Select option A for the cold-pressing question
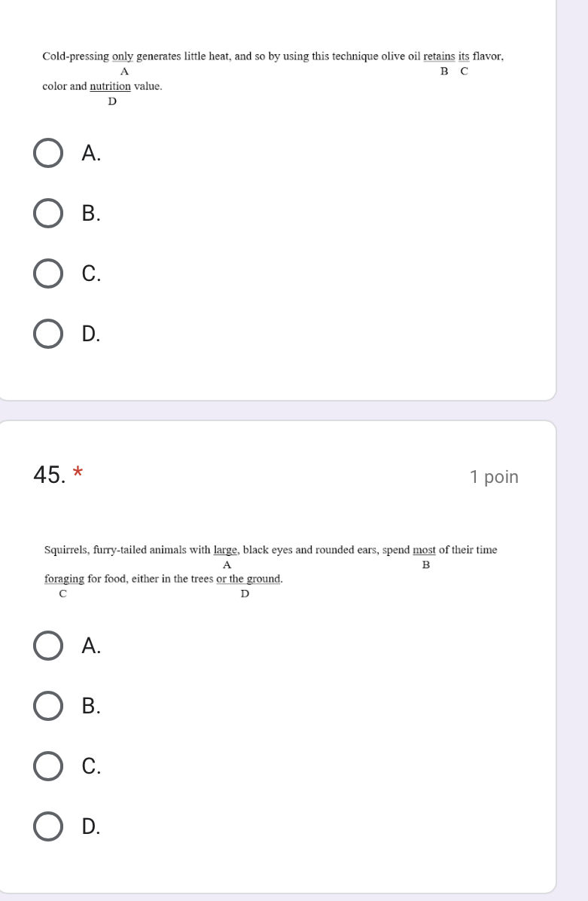588x901 pixels. click(49, 153)
